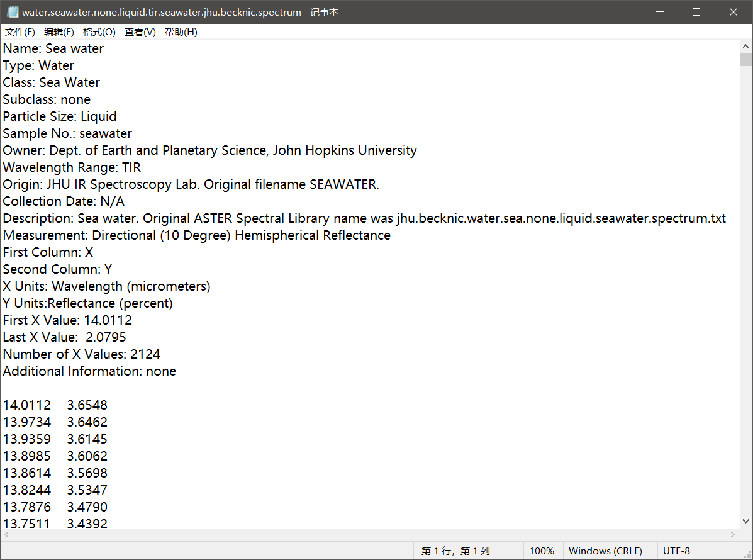Click the line 'Wavelength Range: TIR'

(x=72, y=167)
